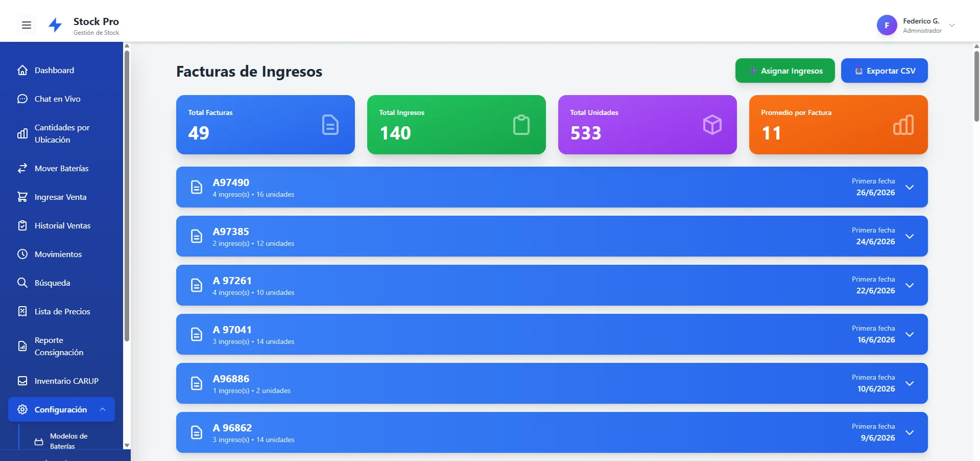The image size is (980, 461).
Task: Click the Movimientos clock icon
Action: 22,254
